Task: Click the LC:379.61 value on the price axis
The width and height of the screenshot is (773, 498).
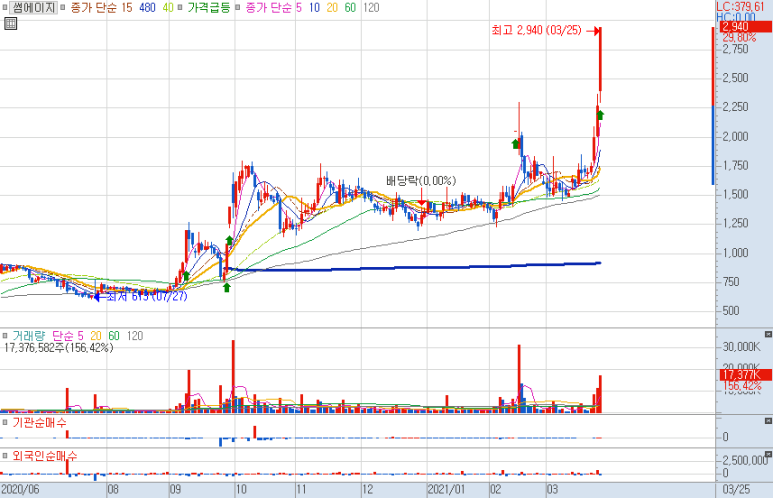Action: (740, 6)
